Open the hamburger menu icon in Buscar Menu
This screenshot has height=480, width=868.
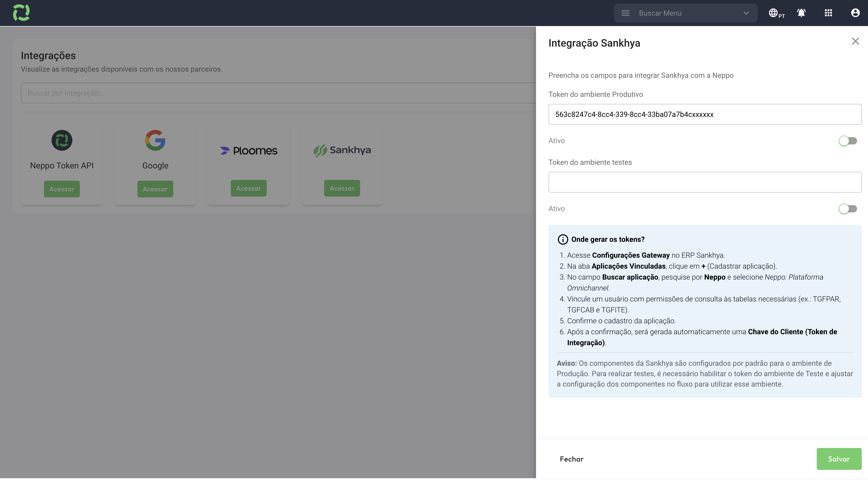click(626, 13)
